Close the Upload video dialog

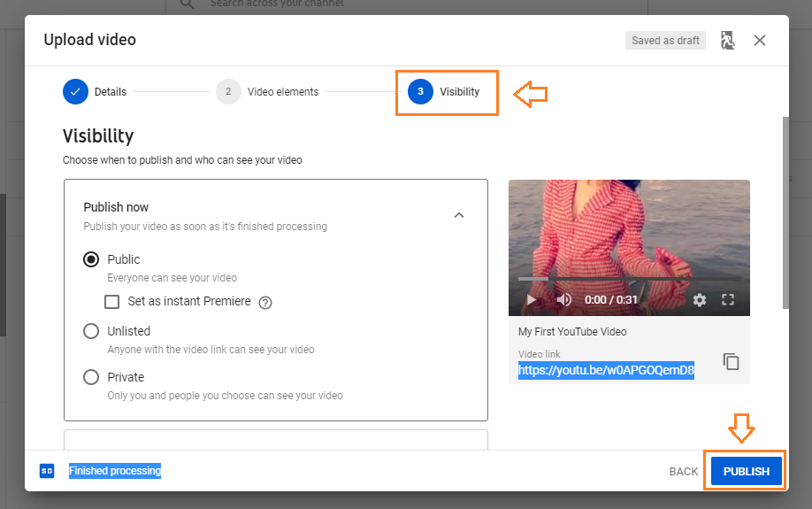coord(760,41)
